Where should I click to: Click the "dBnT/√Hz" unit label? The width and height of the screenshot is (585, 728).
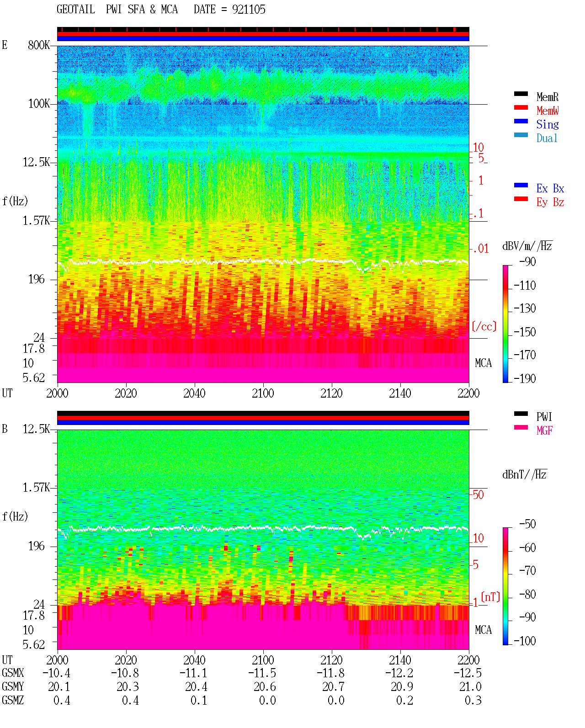pyautogui.click(x=525, y=474)
